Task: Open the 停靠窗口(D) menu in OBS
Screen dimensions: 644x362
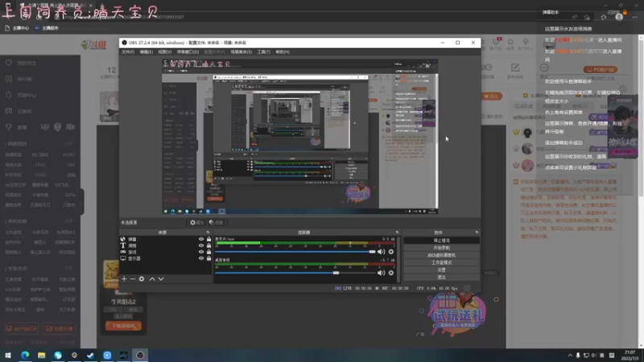Action: (188, 52)
